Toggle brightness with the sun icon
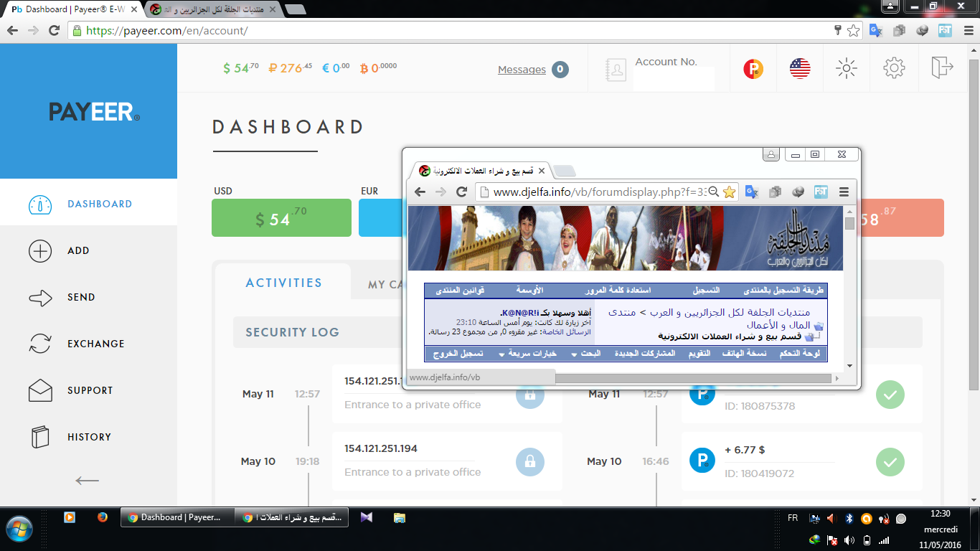The width and height of the screenshot is (980, 551). click(847, 69)
